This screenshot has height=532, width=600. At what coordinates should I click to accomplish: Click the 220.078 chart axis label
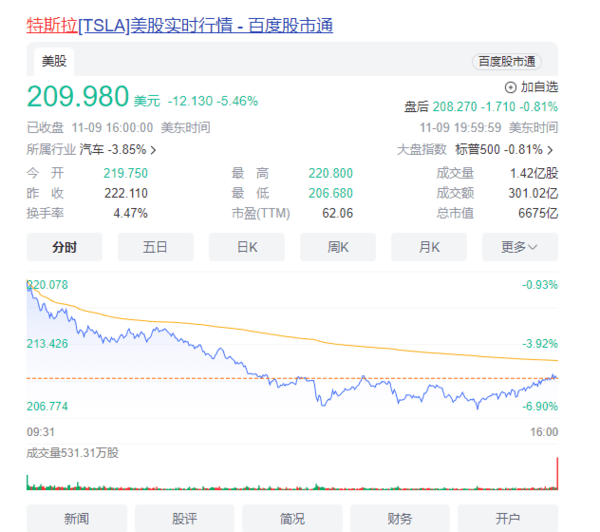(x=47, y=285)
